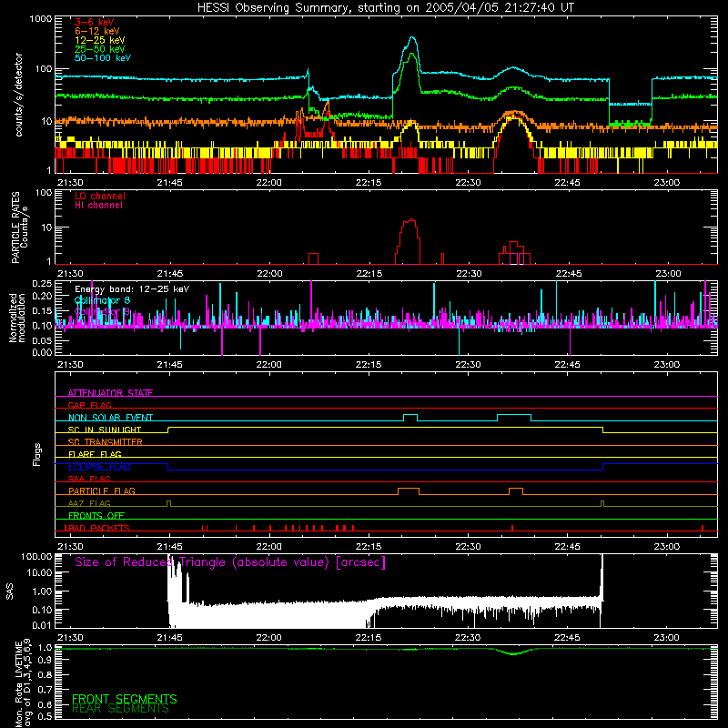
Task: Click the 'FRONTS OFF' flag label
Action: (96, 515)
